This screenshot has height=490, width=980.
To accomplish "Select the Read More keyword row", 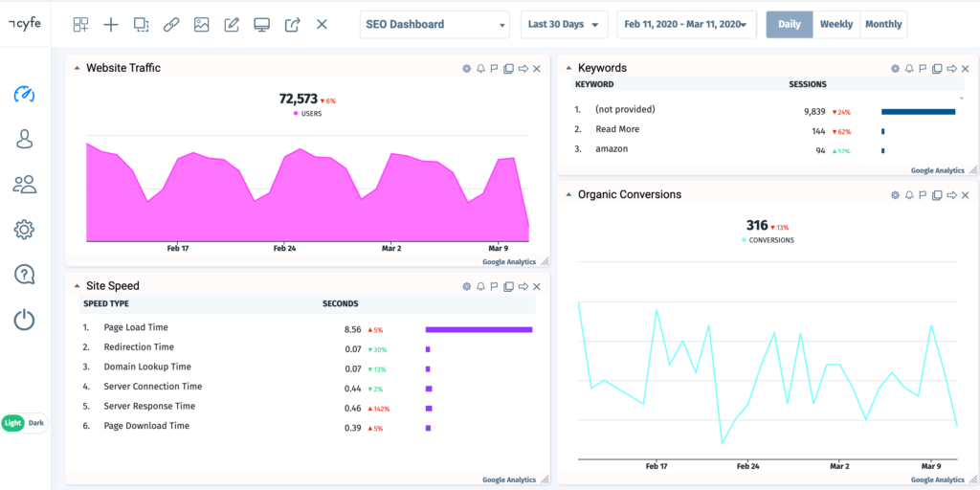I will [x=617, y=129].
